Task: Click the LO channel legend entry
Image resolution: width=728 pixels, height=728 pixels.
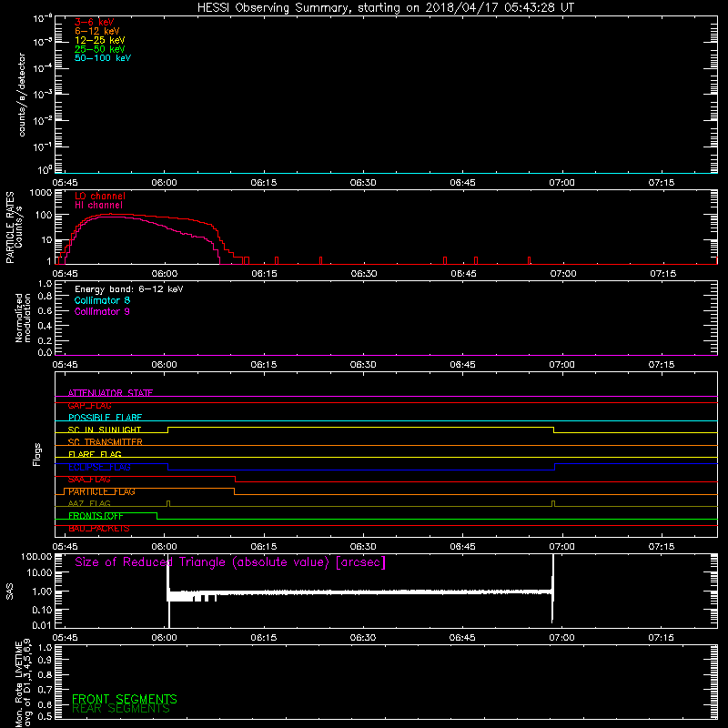Action: [100, 196]
